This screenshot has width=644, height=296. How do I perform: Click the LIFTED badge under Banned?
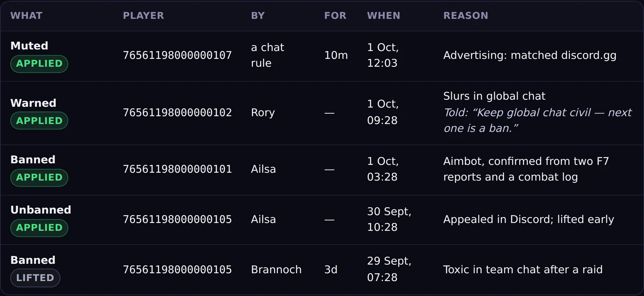click(x=35, y=278)
